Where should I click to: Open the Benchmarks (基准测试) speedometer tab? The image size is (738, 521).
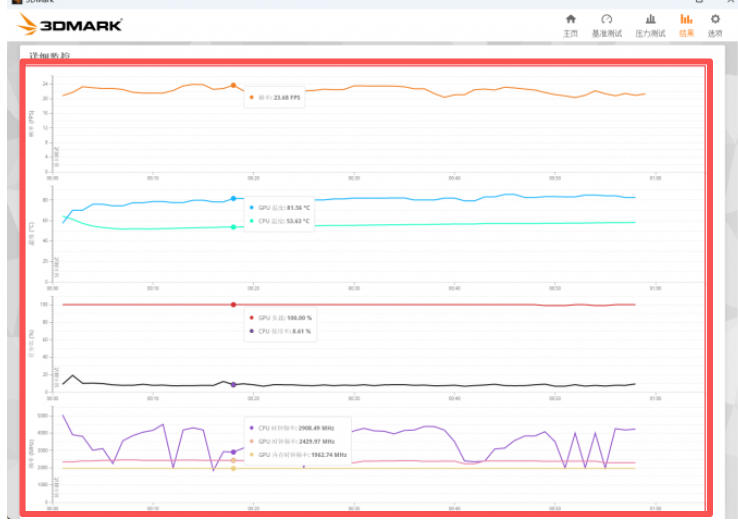tap(607, 24)
